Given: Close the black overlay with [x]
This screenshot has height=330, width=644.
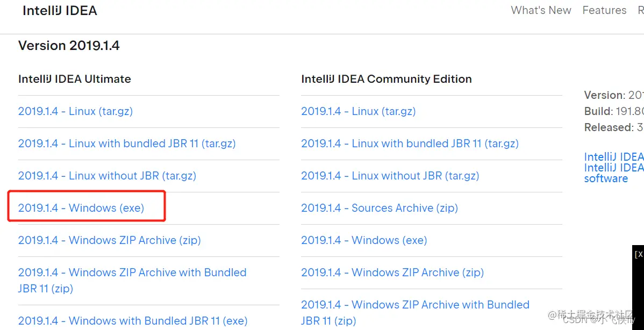Looking at the screenshot, I should pos(639,254).
